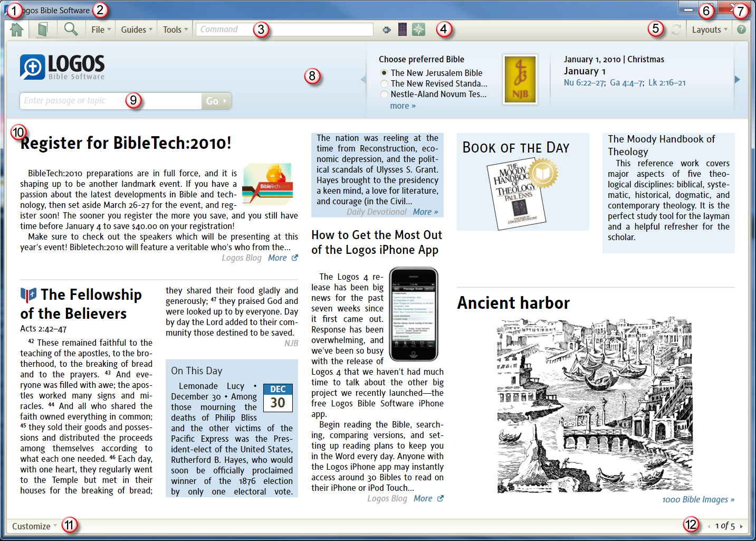Click the next arrow beside the January 1 readings
This screenshot has height=541, width=756.
[x=738, y=79]
